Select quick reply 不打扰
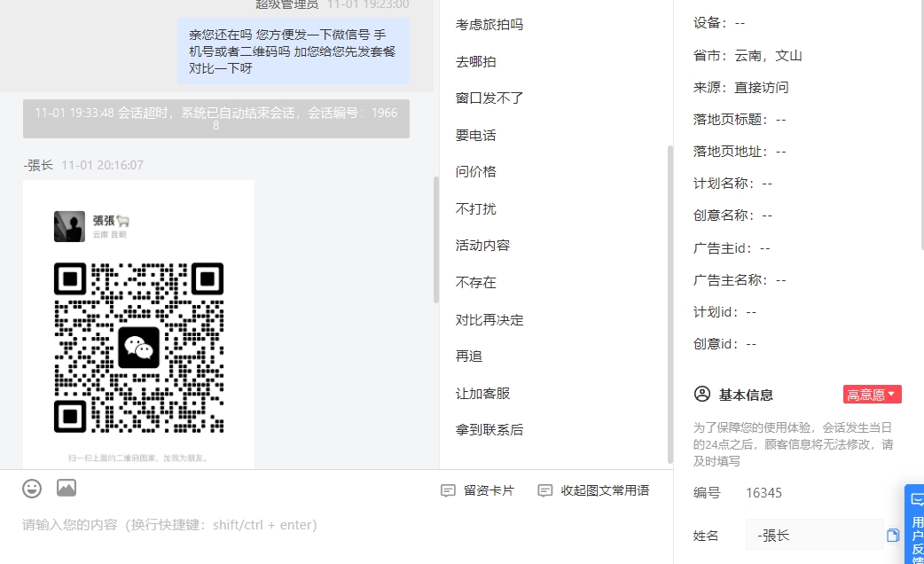 coord(475,209)
